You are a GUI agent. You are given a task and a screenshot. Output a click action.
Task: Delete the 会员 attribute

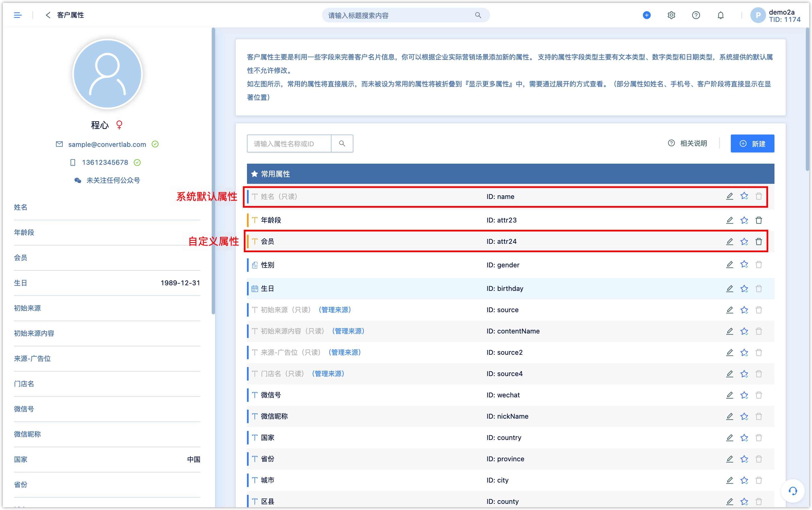click(x=759, y=242)
